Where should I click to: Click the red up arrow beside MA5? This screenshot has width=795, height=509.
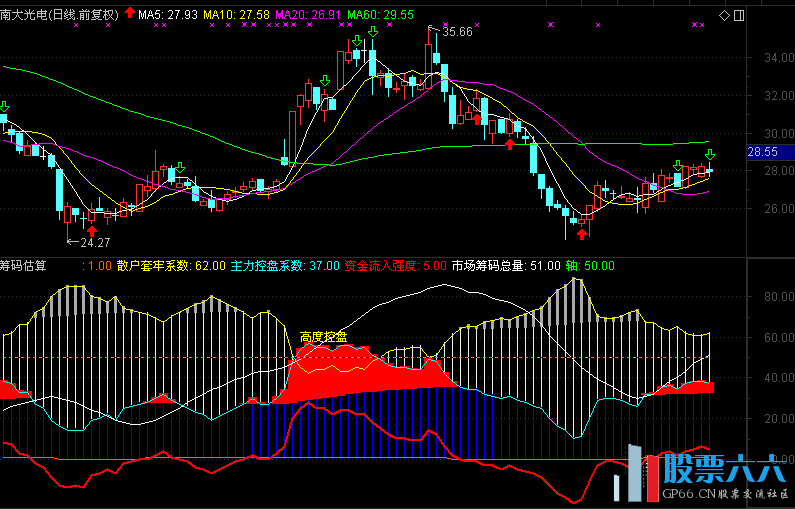(129, 14)
